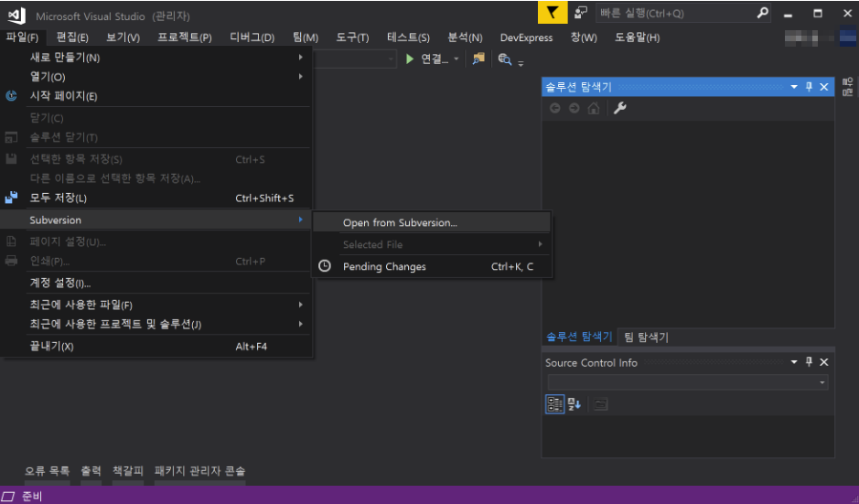Open the 창(W) menu
859x504 pixels.
pyautogui.click(x=584, y=38)
